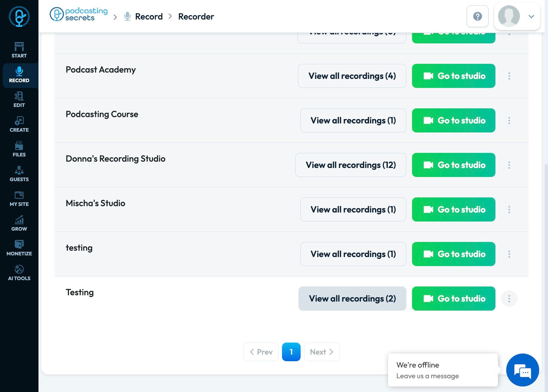Go to studio for Mischa's Studio
Viewport: 548px width, 392px height.
click(453, 209)
